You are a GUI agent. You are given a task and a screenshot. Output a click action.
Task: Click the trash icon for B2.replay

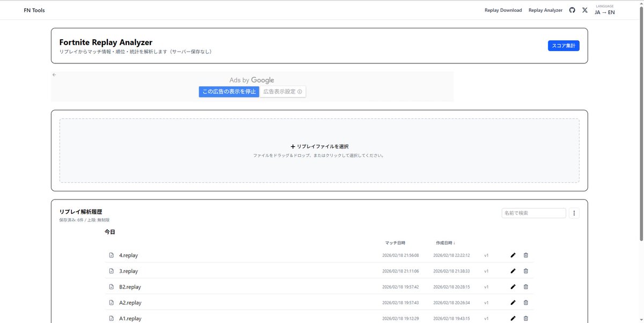point(526,287)
